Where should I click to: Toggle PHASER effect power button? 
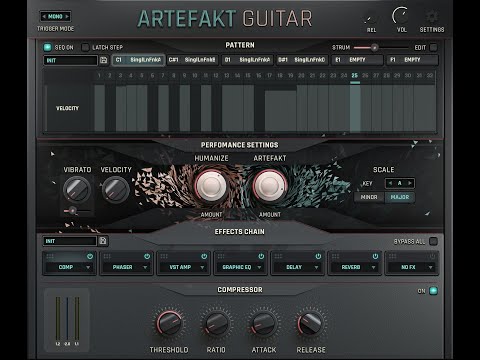(147, 256)
